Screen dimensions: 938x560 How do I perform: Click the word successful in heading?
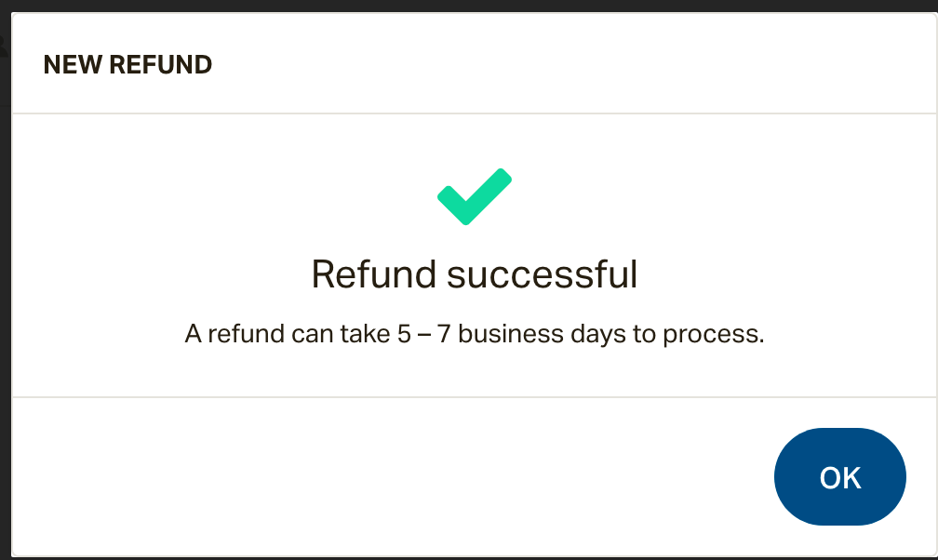pyautogui.click(x=542, y=274)
